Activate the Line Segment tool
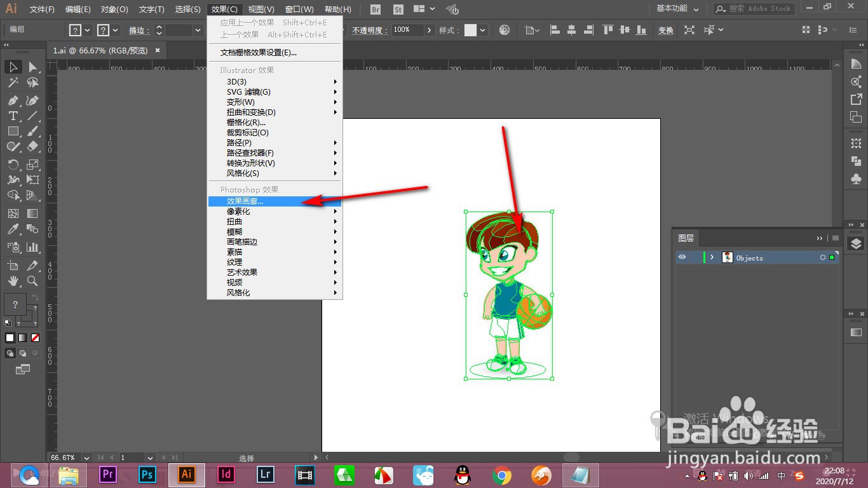 click(32, 116)
